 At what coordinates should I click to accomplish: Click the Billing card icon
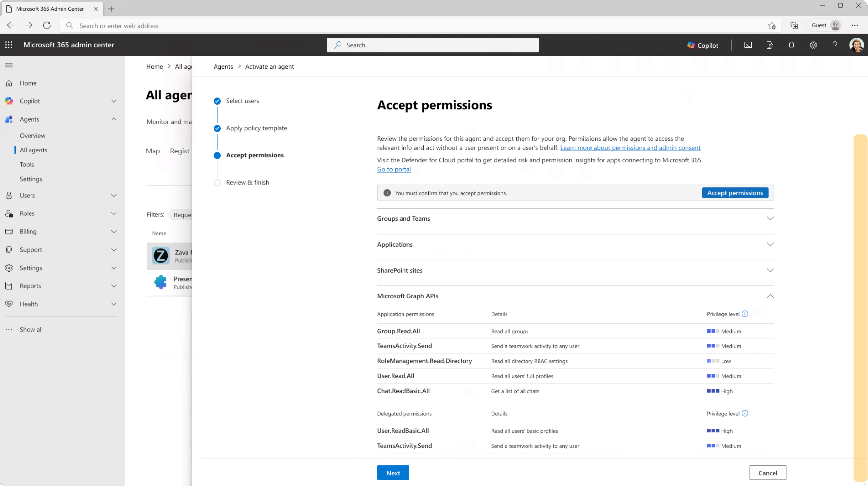(9, 231)
